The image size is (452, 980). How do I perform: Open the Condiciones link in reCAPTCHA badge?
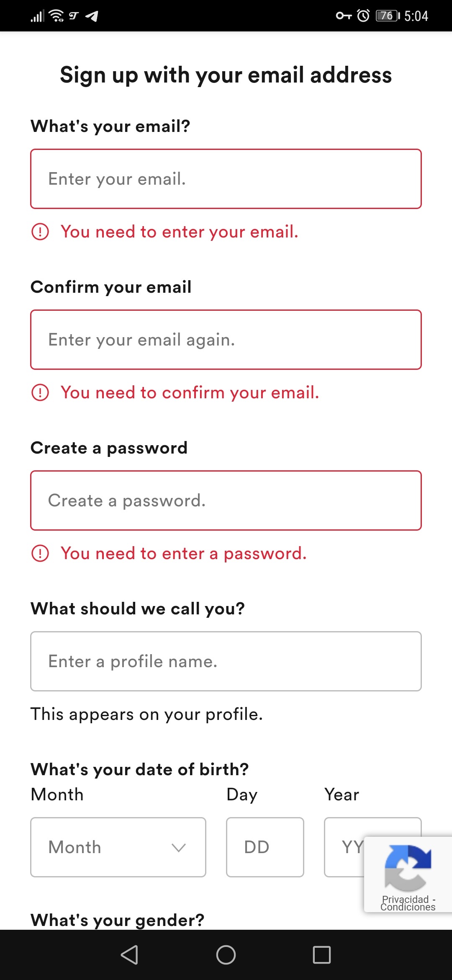tap(408, 908)
